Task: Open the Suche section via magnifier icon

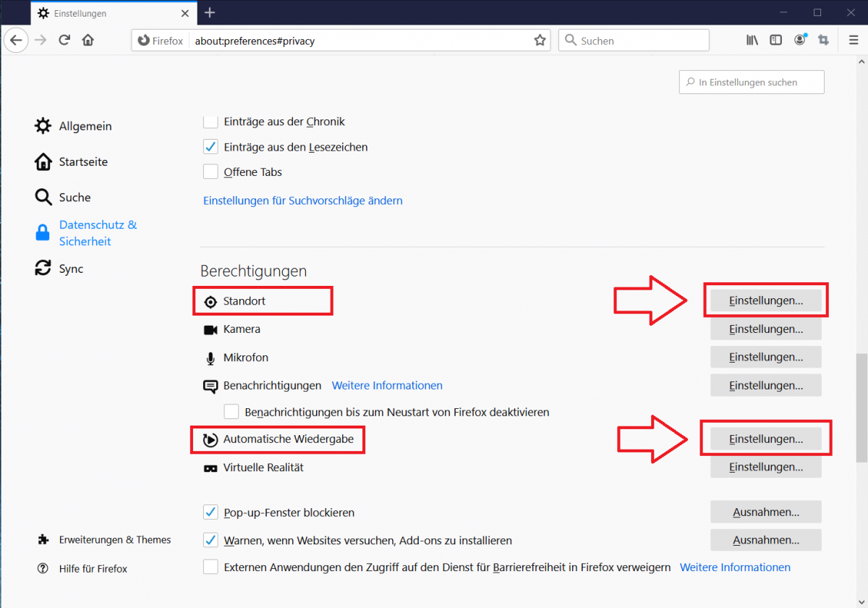Action: pos(43,197)
